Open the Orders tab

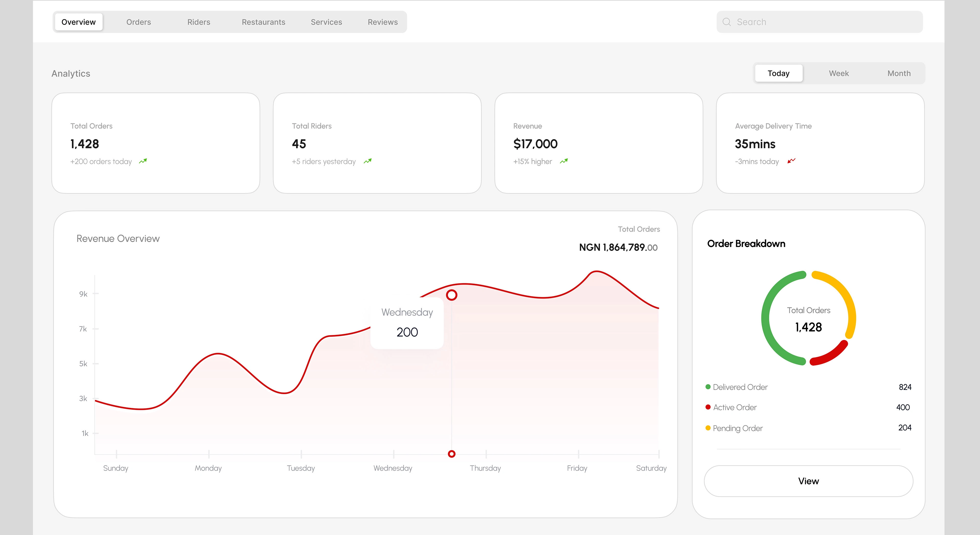[x=139, y=22]
